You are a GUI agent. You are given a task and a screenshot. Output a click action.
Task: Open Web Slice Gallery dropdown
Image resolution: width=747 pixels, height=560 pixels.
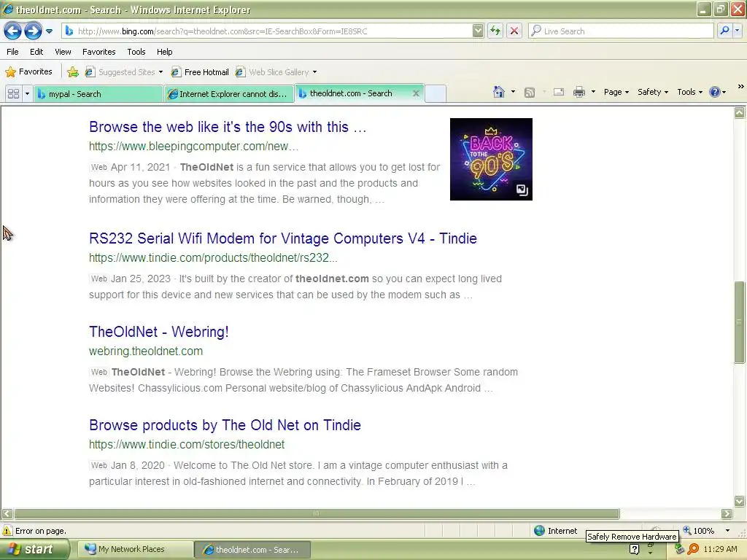click(x=276, y=72)
